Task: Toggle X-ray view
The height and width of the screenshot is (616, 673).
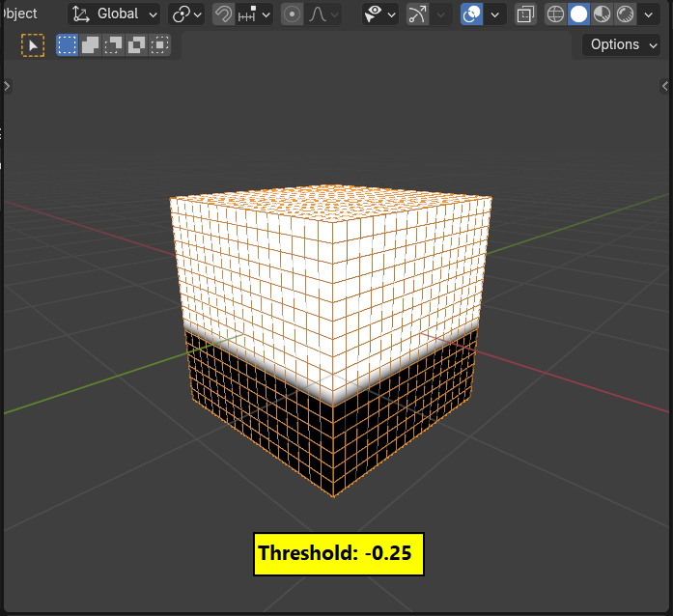Action: tap(525, 14)
